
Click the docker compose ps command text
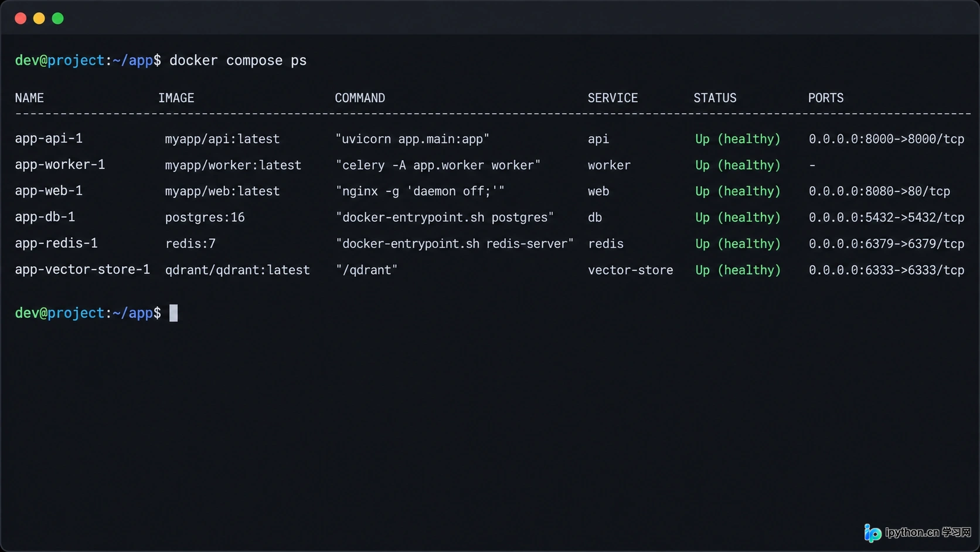click(x=238, y=60)
